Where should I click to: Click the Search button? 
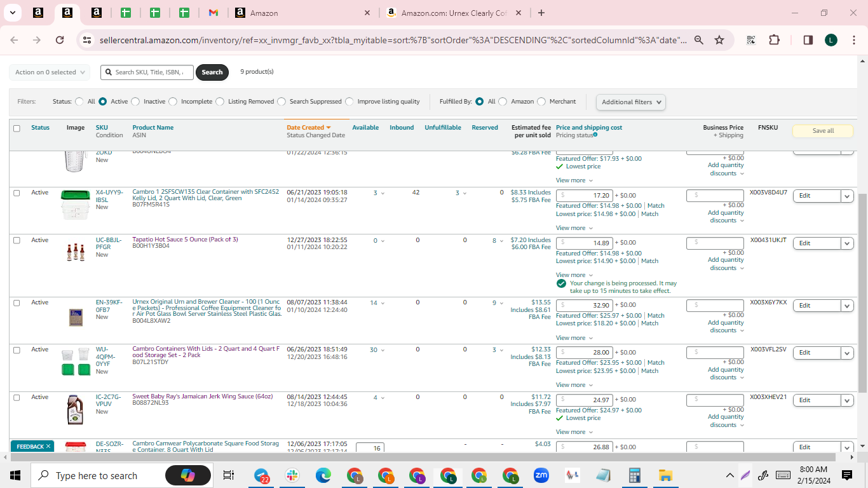212,72
